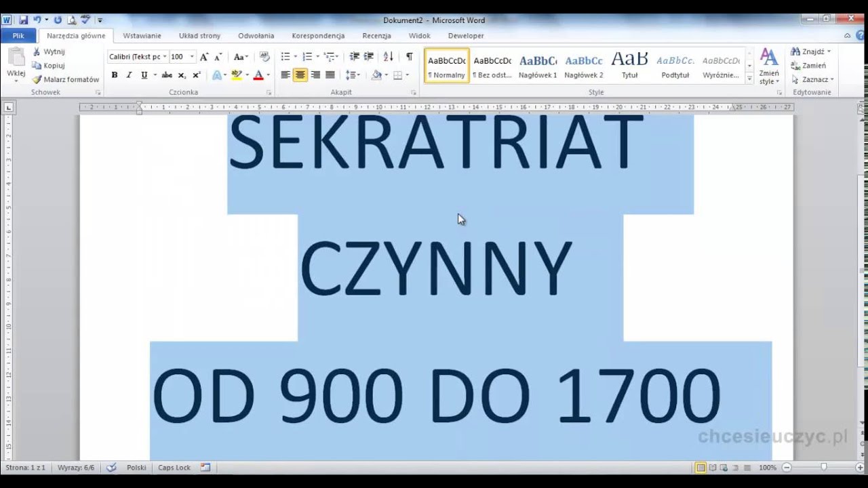The image size is (868, 488).
Task: Open the Plik file tab
Action: click(18, 35)
